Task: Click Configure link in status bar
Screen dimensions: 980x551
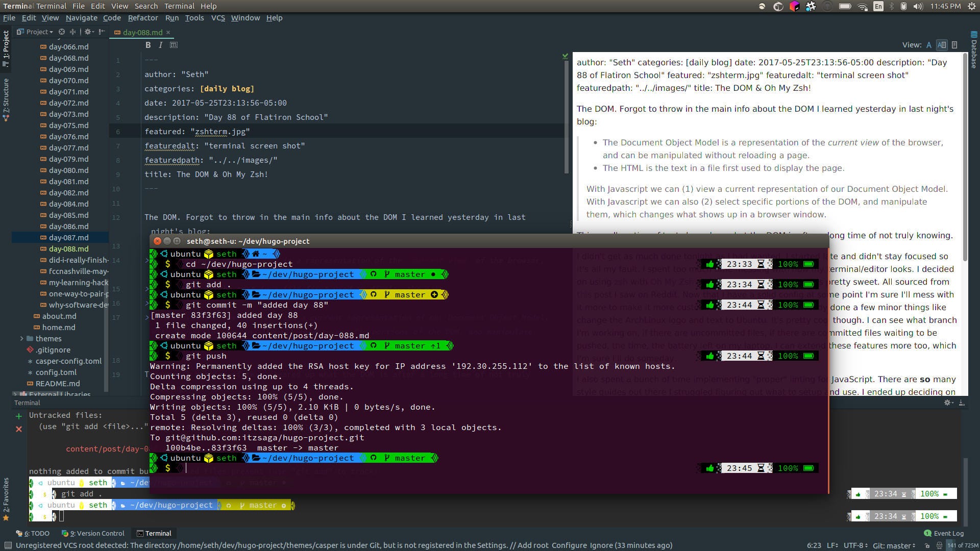Action: [x=569, y=545]
